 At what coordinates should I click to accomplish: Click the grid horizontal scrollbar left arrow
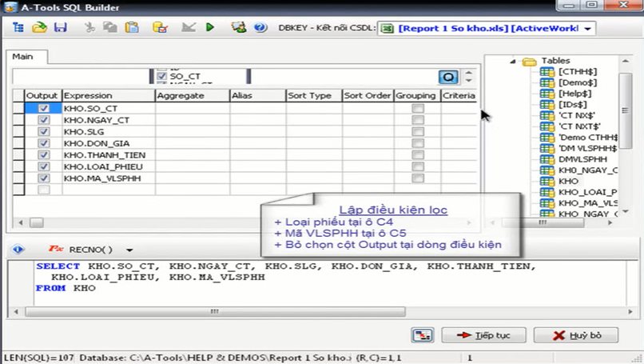(x=20, y=222)
